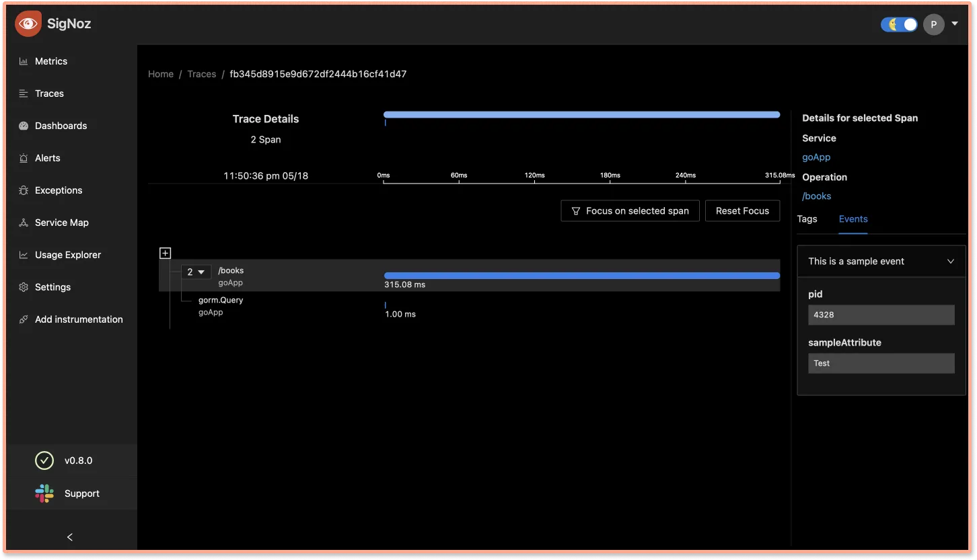Open Settings in the sidebar

[52, 287]
